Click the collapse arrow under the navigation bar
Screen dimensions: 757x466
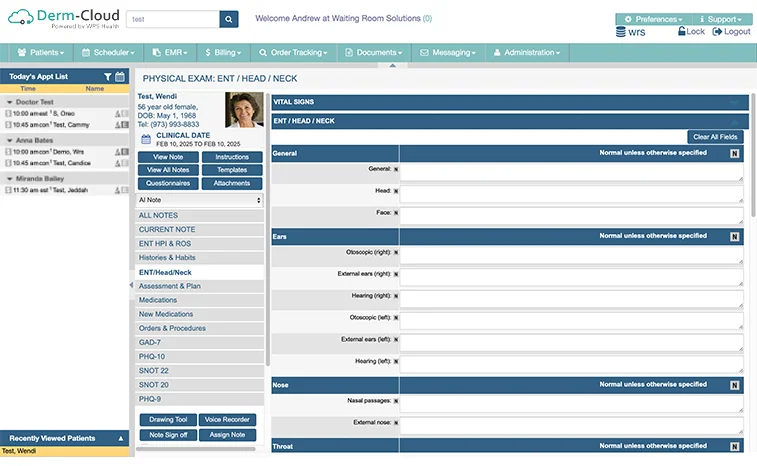coord(393,65)
